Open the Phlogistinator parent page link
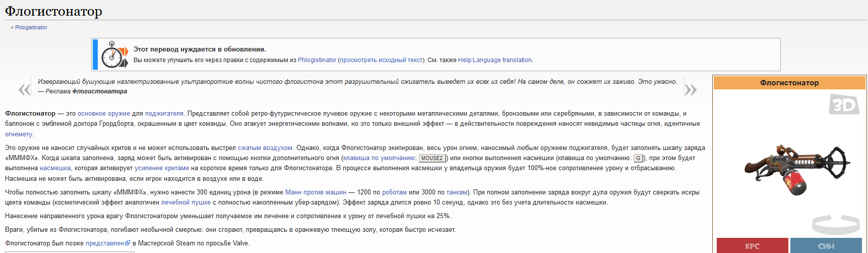The image size is (868, 253). pos(31,27)
